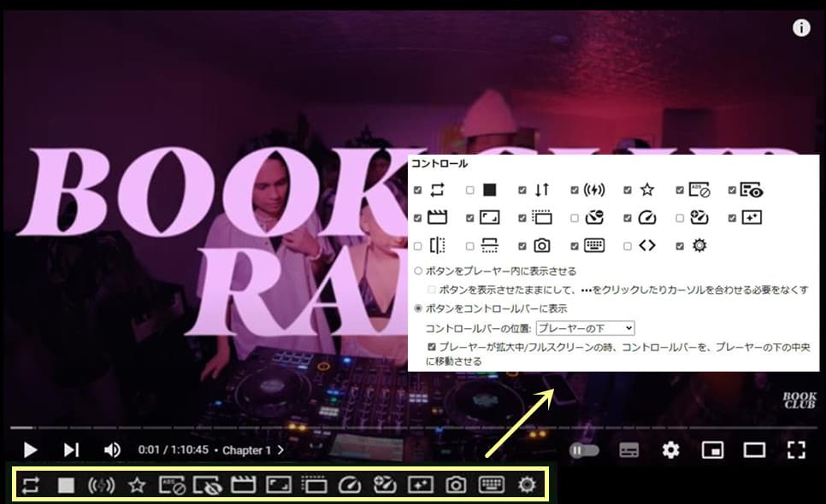826x504 pixels.
Task: Uncheck the sparkle icon checkbox in Controls panel
Action: [x=732, y=218]
